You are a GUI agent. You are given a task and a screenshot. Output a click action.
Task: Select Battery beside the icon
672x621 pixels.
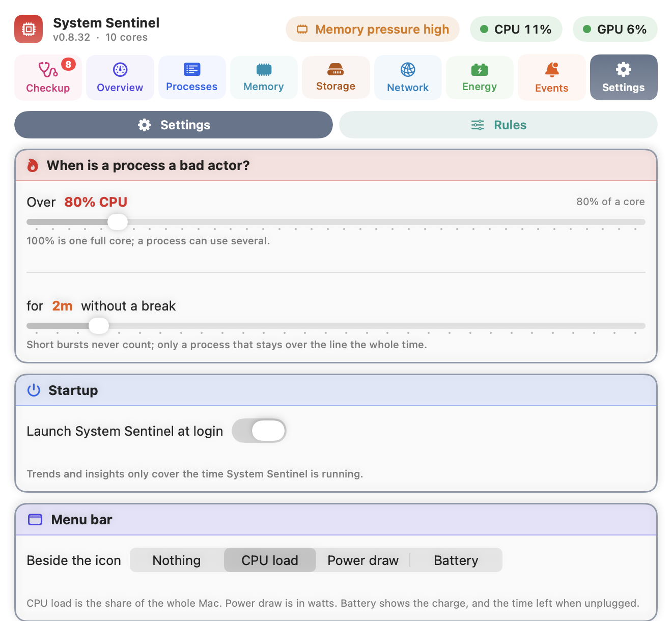click(456, 560)
